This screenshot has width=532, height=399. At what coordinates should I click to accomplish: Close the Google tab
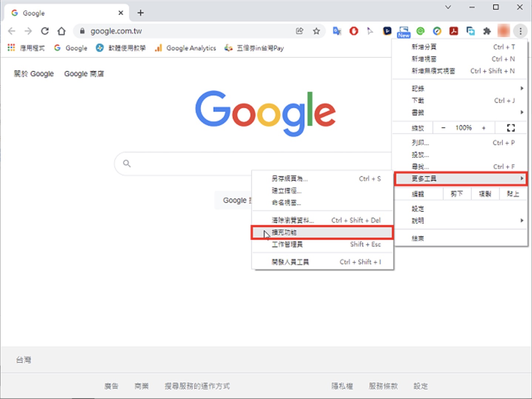tap(121, 13)
